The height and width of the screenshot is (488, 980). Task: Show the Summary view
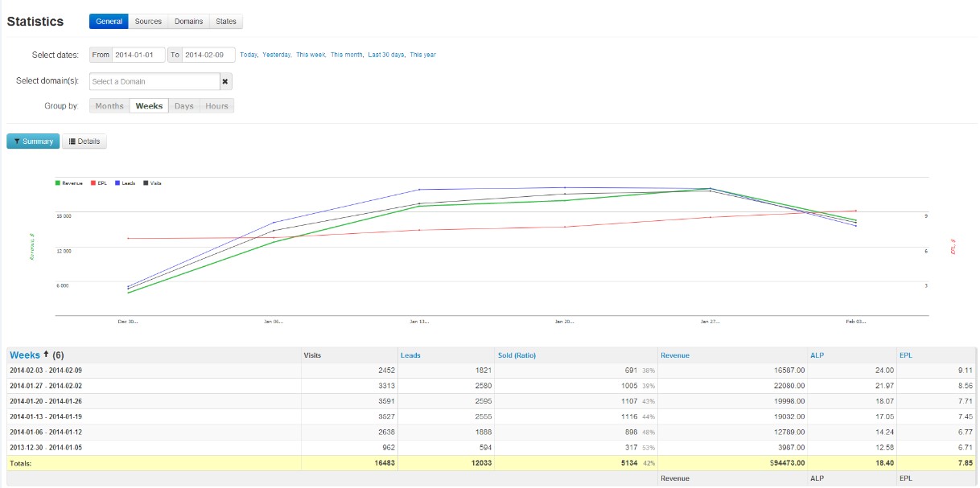click(33, 141)
